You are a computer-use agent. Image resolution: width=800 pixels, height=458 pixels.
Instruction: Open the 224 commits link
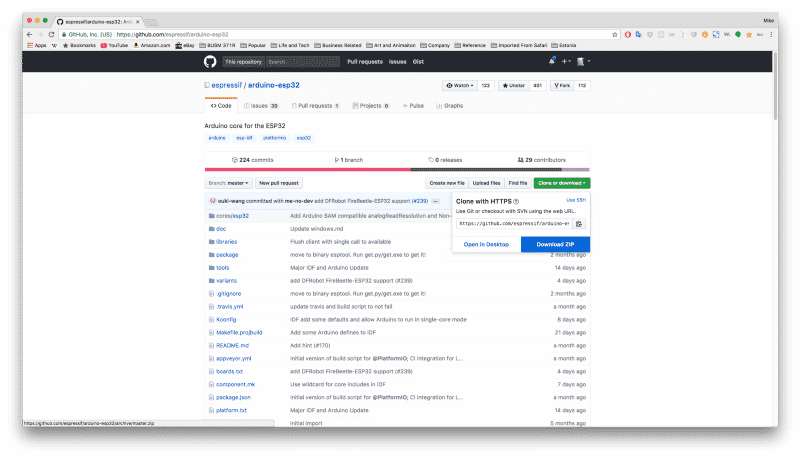click(x=253, y=160)
